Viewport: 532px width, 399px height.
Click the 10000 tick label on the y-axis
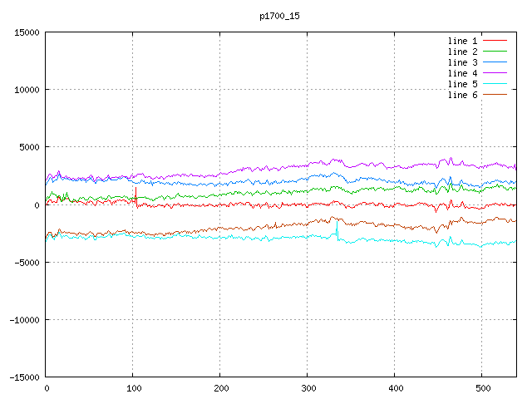click(27, 90)
